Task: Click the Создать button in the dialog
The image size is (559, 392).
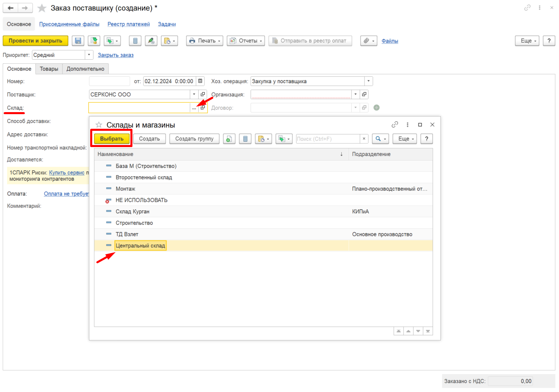Action: [149, 139]
